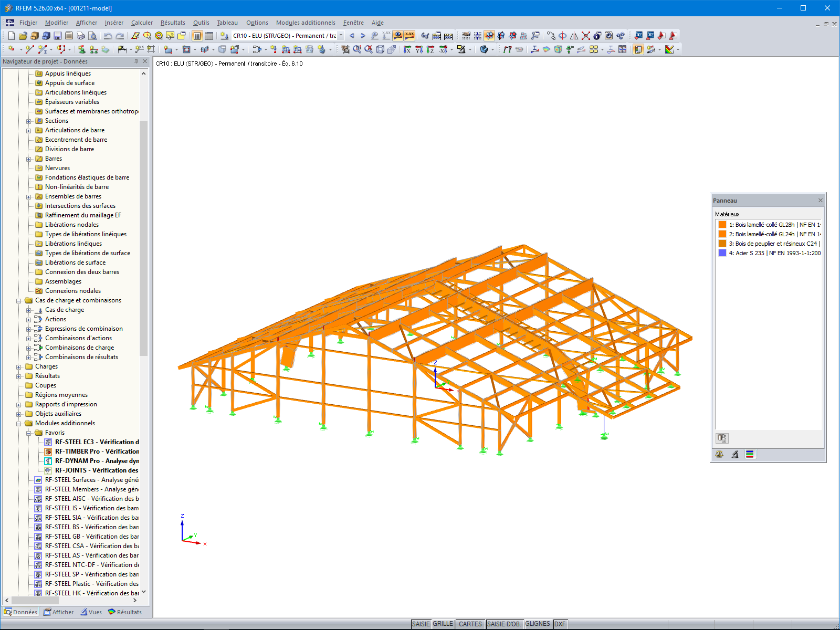Click the Undo arrow icon

click(108, 36)
